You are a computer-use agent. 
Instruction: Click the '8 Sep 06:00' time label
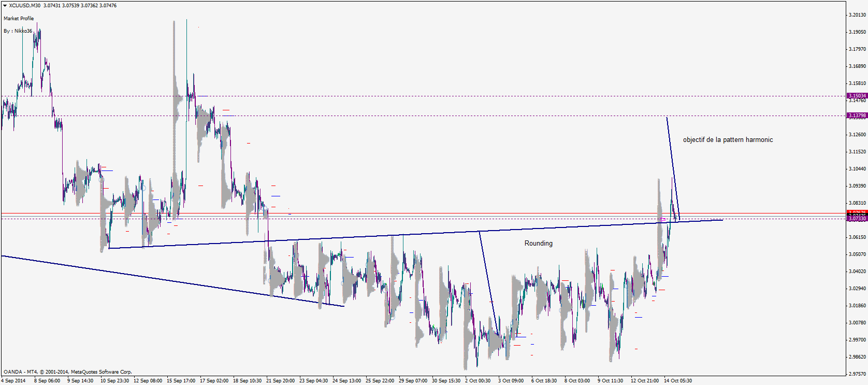click(47, 381)
